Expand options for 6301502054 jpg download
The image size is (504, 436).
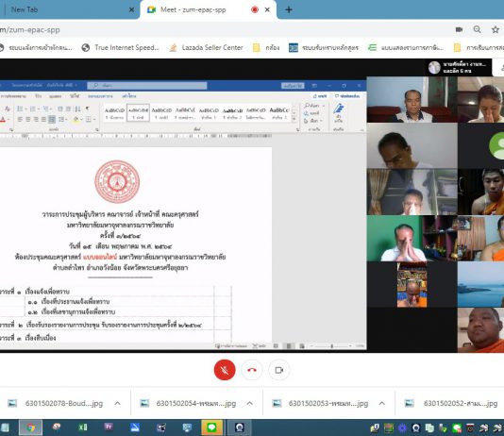249,403
